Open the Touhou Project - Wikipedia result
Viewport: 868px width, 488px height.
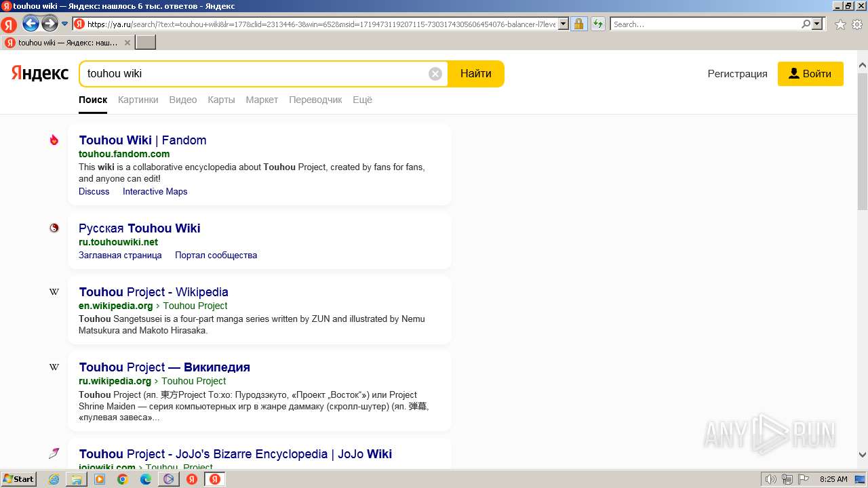(x=153, y=292)
